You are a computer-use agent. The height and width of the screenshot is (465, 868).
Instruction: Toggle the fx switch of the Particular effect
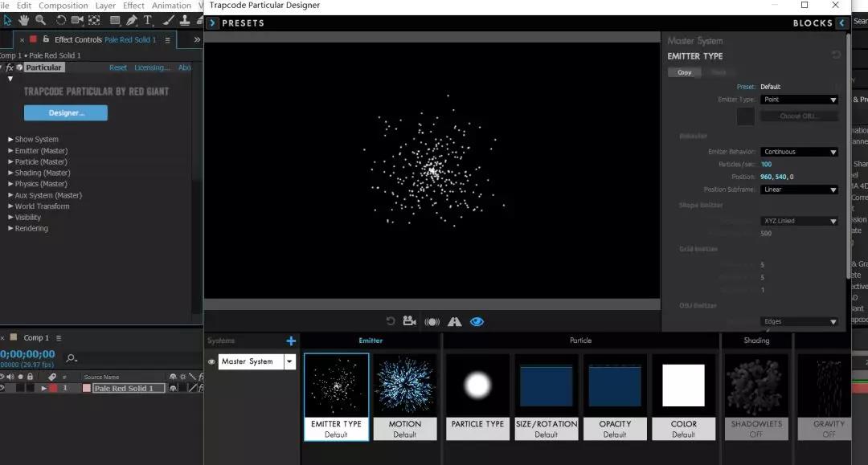[10, 67]
